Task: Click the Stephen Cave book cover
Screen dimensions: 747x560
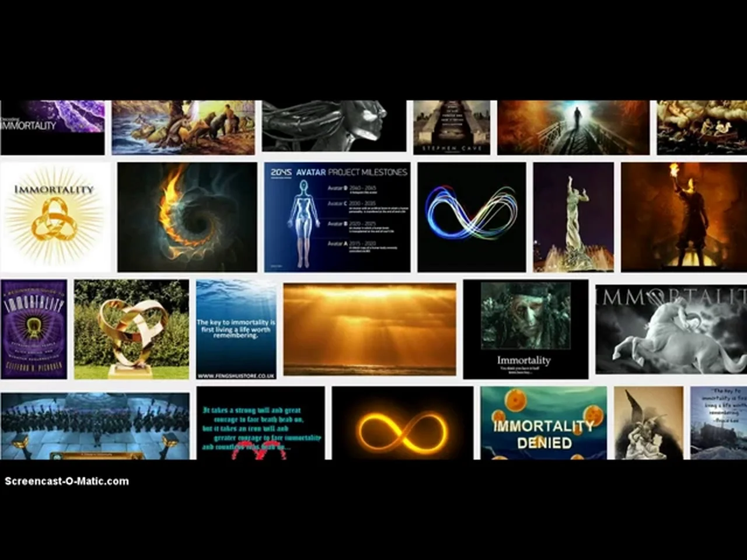Action: [452, 127]
